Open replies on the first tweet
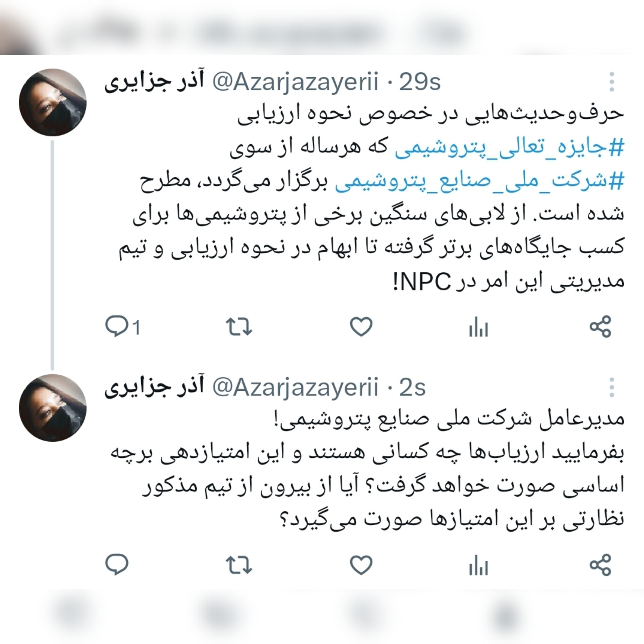This screenshot has height=644, width=644. pos(123,326)
